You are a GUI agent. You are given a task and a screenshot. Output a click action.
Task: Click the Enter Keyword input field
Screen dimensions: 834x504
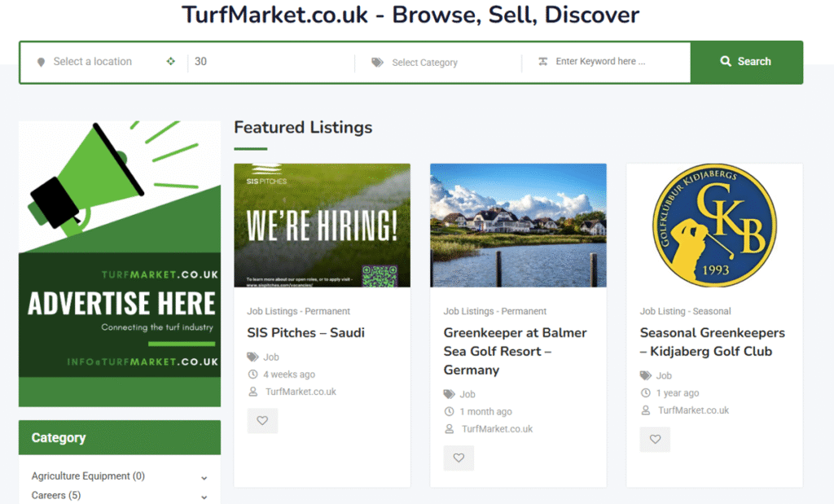click(x=611, y=62)
